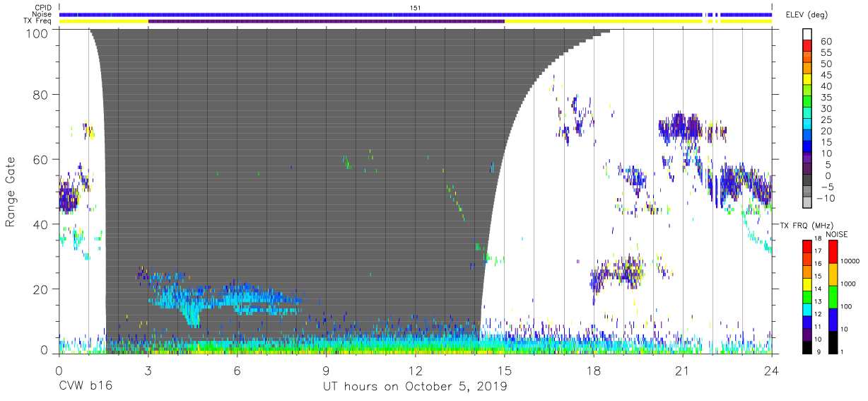Click the 24 tick label on the UT hours axis
Image resolution: width=868 pixels, height=401 pixels.
[x=772, y=370]
